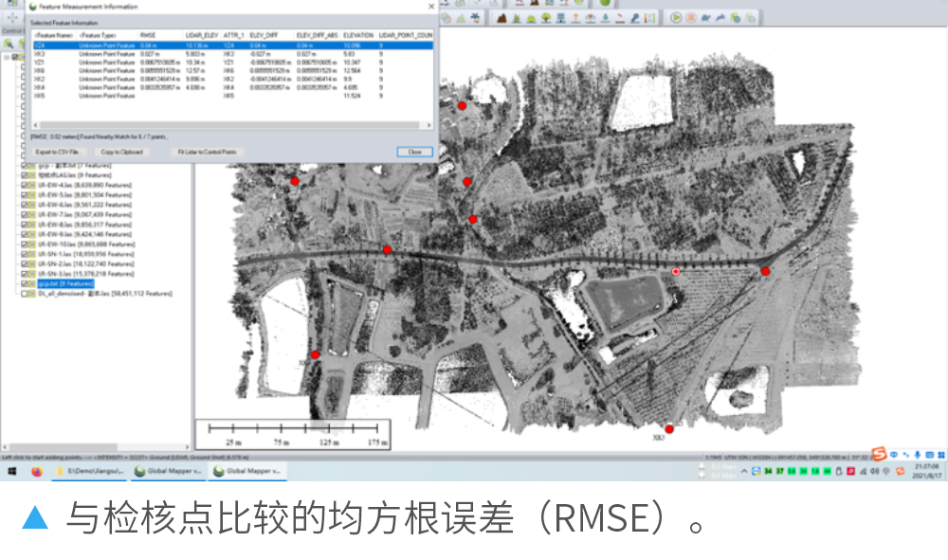Click the Sogou input method tray icon
This screenshot has width=948, height=560.
pos(879,453)
